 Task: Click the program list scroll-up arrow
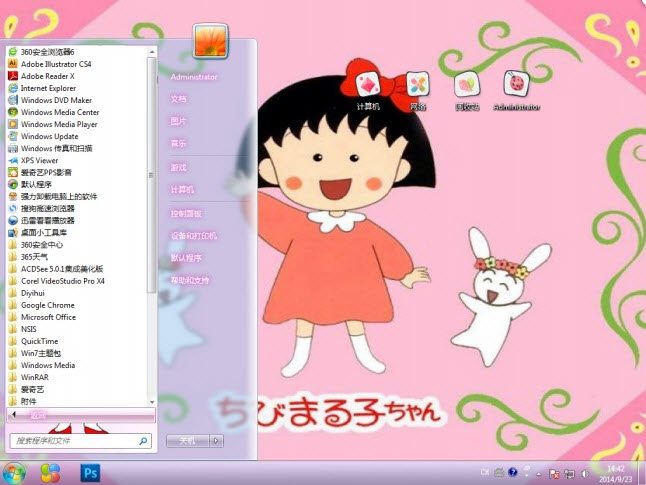(x=152, y=52)
